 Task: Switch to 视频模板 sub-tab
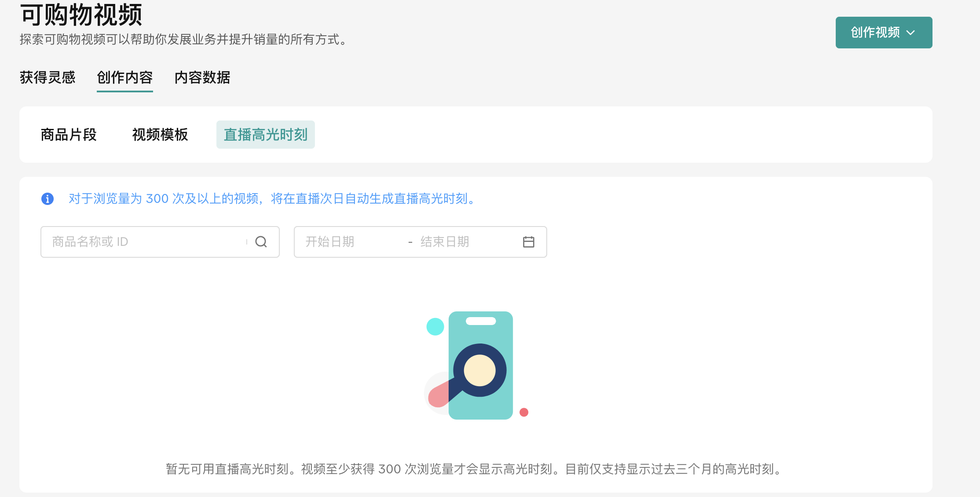pyautogui.click(x=160, y=135)
